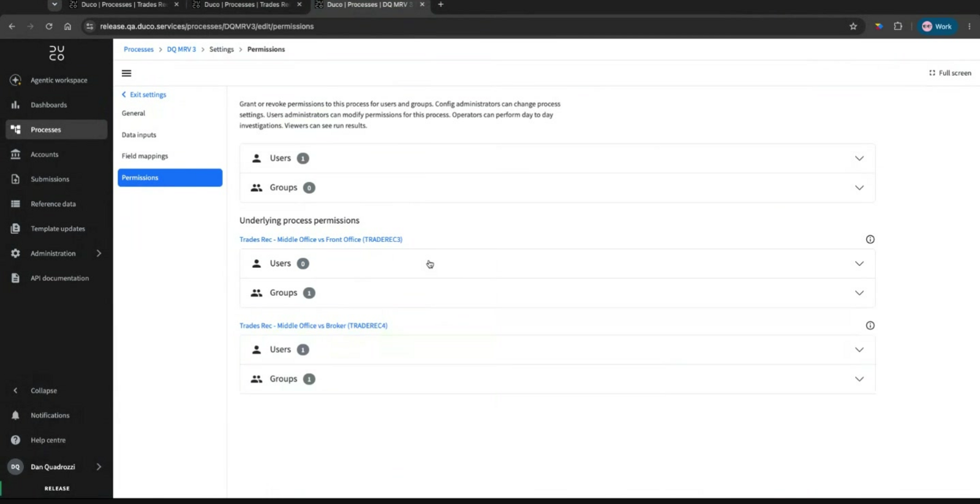Viewport: 980px width, 504px height.
Task: Click info icon for TRADEREC4
Action: click(x=870, y=326)
